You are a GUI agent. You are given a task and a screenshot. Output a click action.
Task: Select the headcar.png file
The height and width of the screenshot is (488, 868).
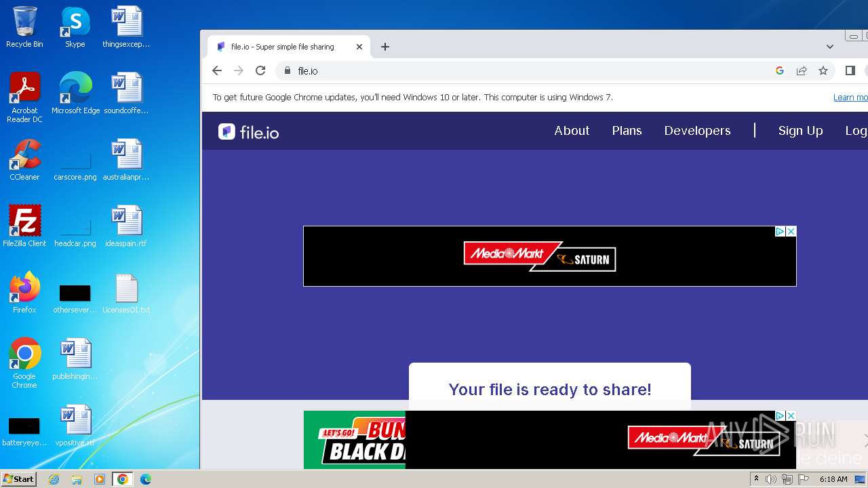tap(75, 230)
